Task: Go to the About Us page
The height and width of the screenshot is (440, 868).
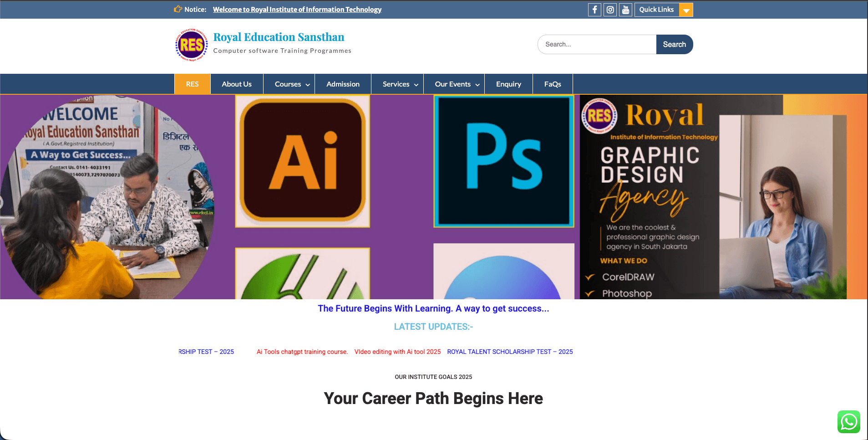Action: coord(237,84)
